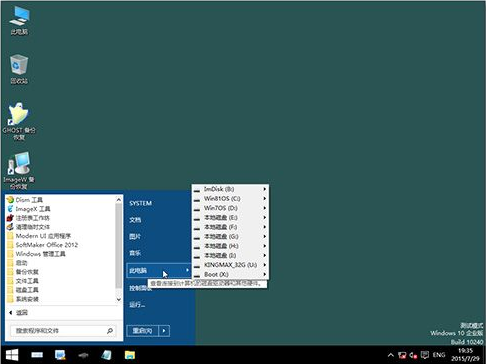
Task: Go back using the 返回 link
Action: pyautogui.click(x=18, y=312)
